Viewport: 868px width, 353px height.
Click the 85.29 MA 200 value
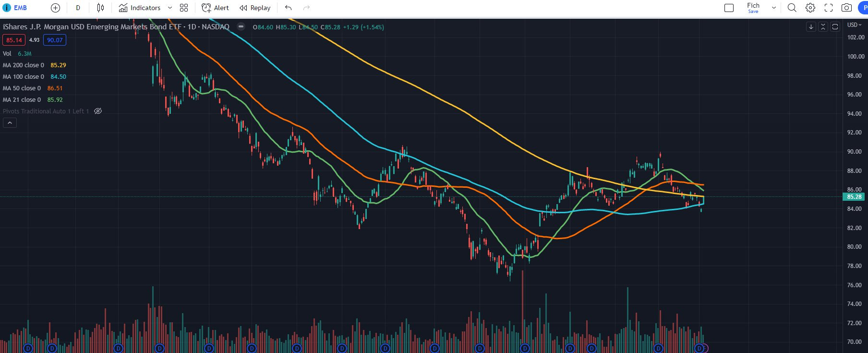coord(58,65)
